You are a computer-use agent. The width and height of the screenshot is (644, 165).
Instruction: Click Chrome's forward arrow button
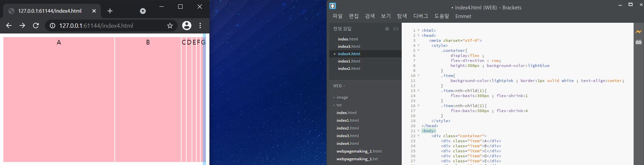(22, 26)
